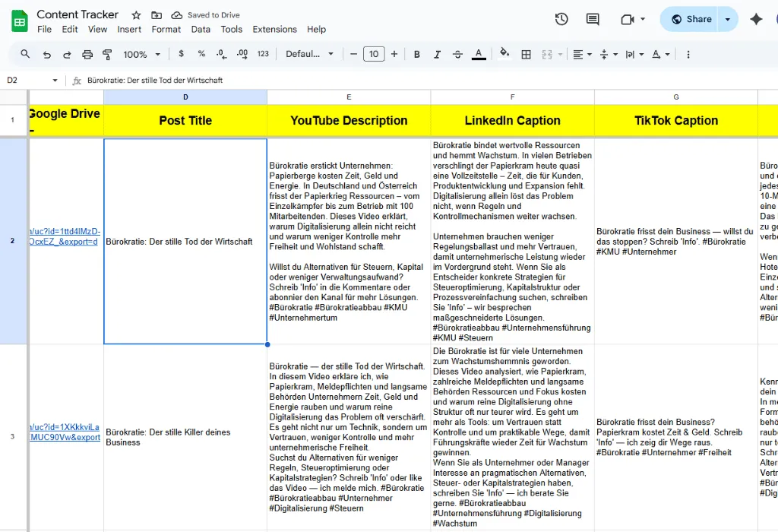Click the Share button

[x=691, y=19]
